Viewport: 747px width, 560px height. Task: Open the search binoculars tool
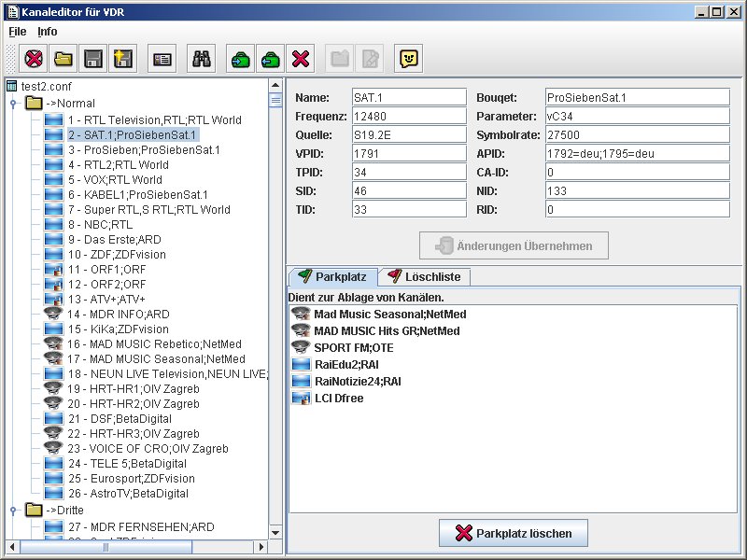tap(201, 59)
